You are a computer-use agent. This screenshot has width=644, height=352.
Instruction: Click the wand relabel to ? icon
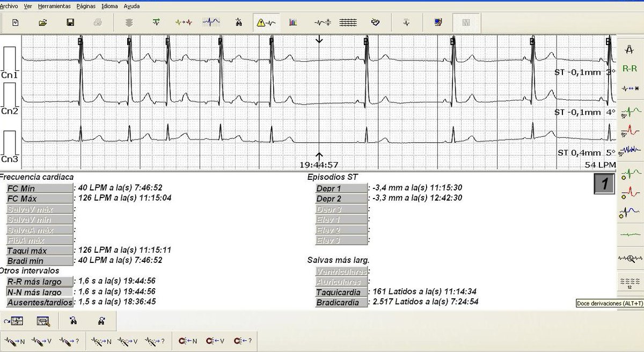coord(155,340)
